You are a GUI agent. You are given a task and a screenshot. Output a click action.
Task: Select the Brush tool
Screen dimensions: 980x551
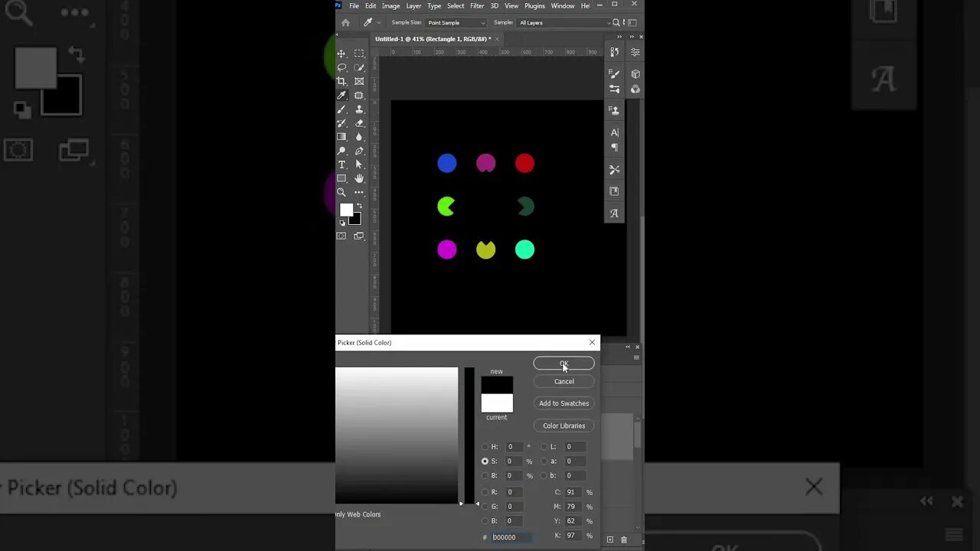click(341, 109)
